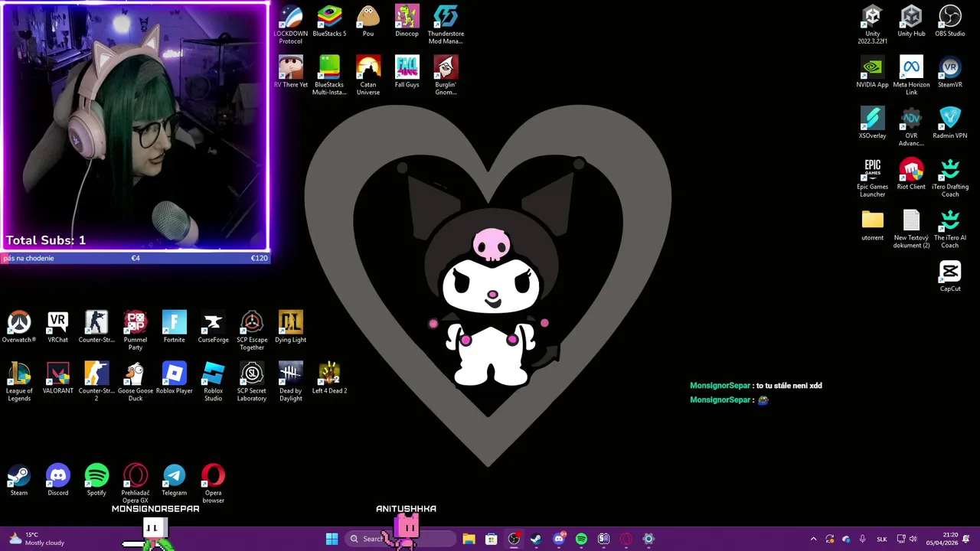
Task: Launch Left 4 Dead 2 shortcut
Action: pyautogui.click(x=329, y=378)
